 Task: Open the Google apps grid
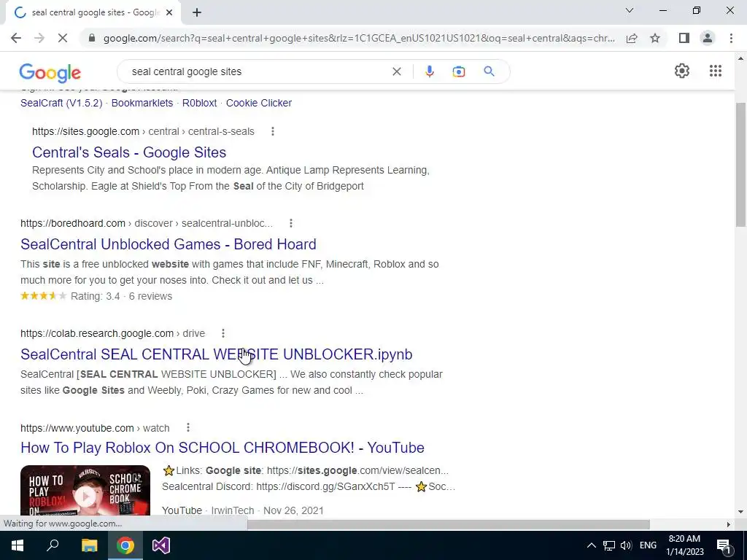[x=715, y=71]
